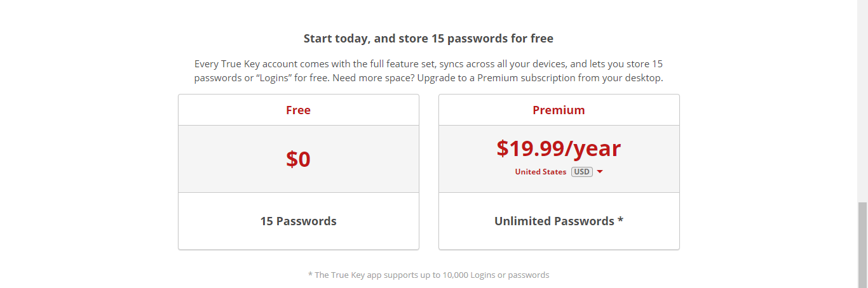Click the gray price area below Premium price

pos(559,185)
